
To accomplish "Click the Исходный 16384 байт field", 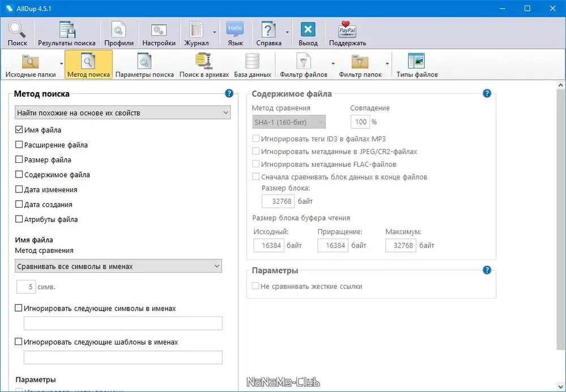I will point(269,245).
